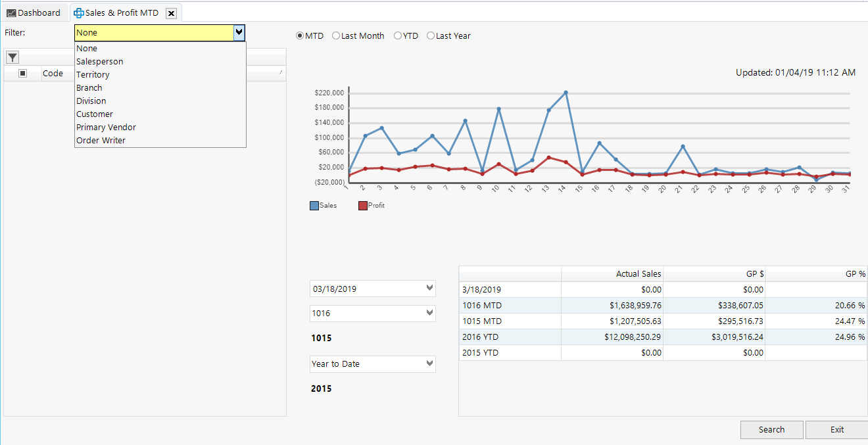Enable the YTD radio option
The height and width of the screenshot is (445, 868).
397,35
